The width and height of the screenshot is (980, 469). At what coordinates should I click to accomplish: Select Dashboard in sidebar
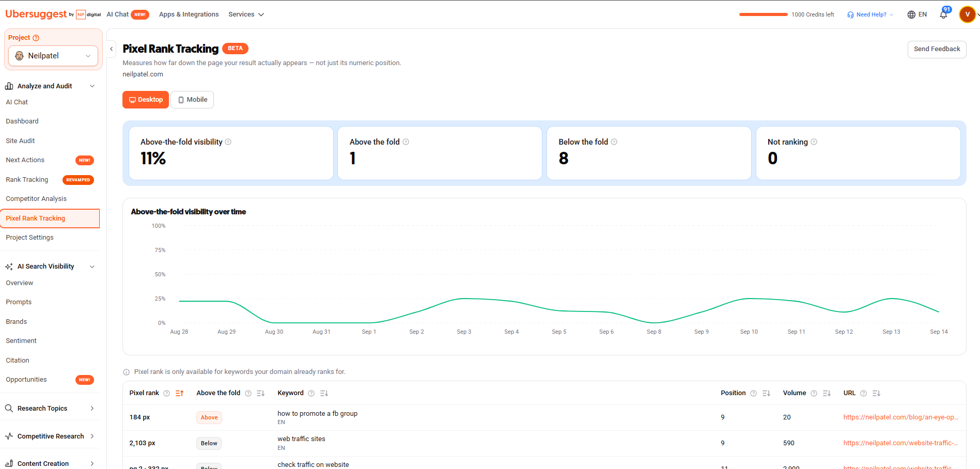[22, 121]
